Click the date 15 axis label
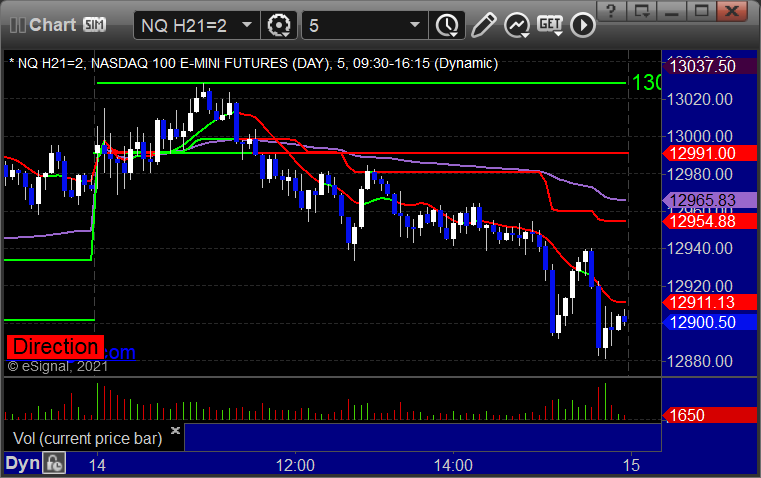This screenshot has height=478, width=761. coord(631,465)
